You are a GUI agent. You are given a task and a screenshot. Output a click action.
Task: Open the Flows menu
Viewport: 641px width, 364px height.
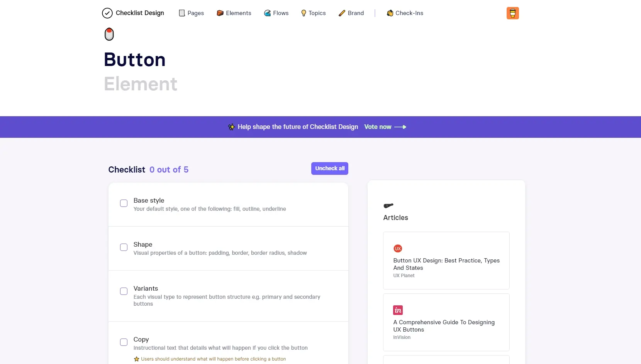(x=276, y=13)
